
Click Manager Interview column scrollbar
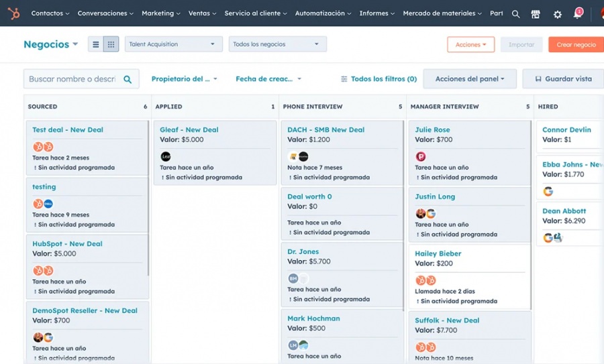point(531,215)
